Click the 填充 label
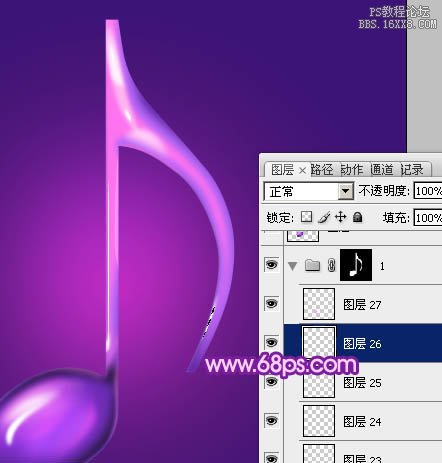 tap(396, 218)
